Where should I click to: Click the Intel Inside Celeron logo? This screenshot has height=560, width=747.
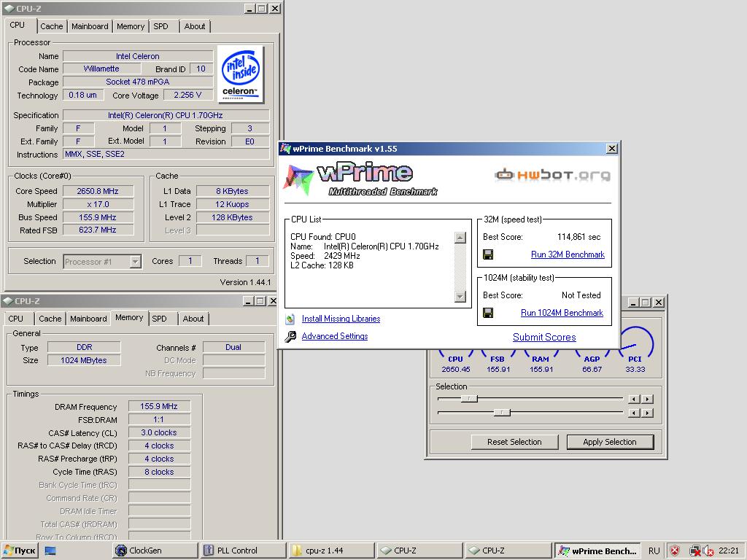[x=241, y=74]
